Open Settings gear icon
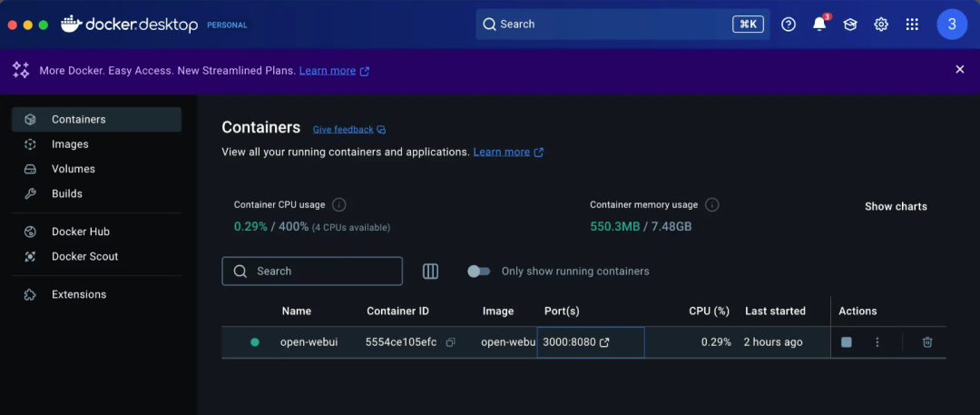The width and height of the screenshot is (980, 415). coord(881,25)
